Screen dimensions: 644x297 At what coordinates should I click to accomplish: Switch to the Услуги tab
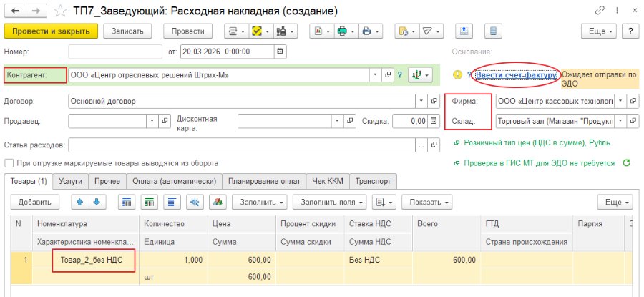(71, 181)
